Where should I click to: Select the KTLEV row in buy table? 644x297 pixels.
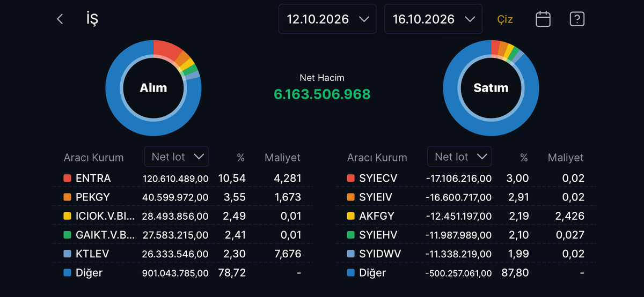click(182, 254)
